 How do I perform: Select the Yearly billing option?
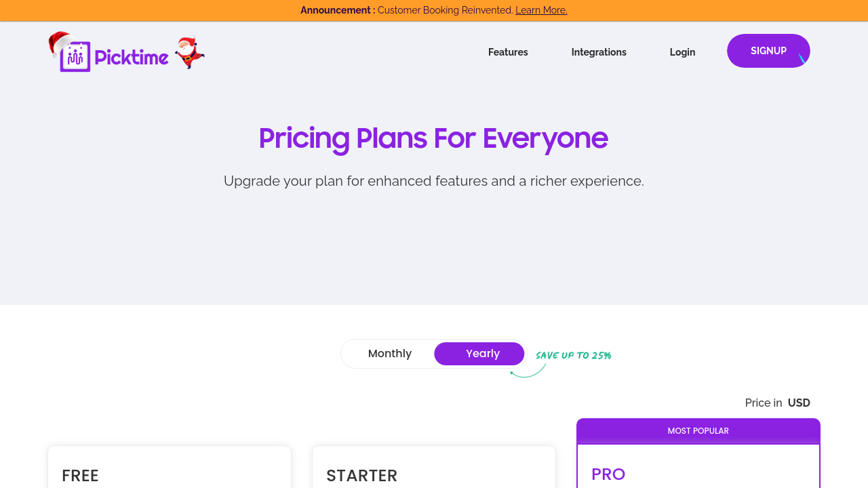pos(482,354)
